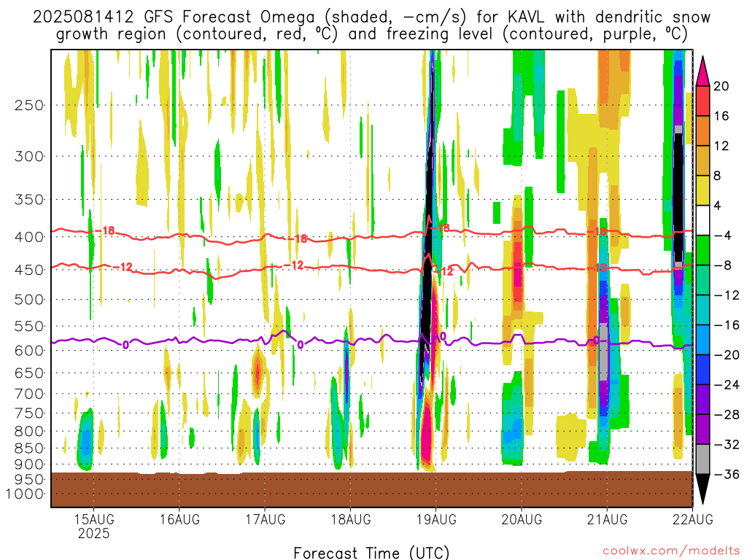Click the legend value 20
This screenshot has width=747, height=560.
(x=721, y=86)
